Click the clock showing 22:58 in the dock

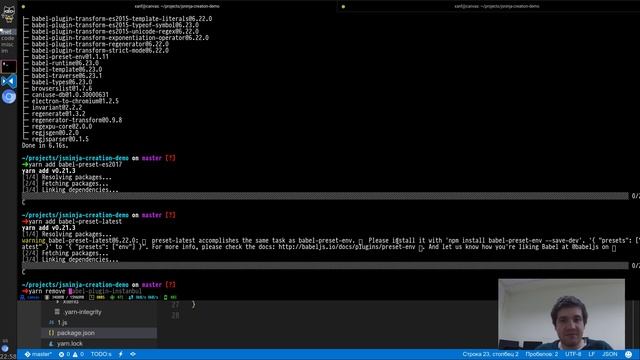pos(8,357)
